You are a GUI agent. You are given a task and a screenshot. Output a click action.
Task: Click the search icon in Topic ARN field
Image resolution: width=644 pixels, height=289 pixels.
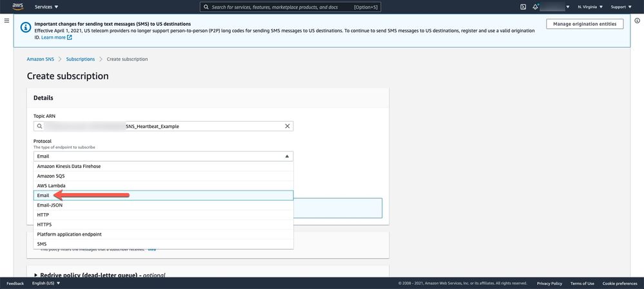click(x=39, y=126)
